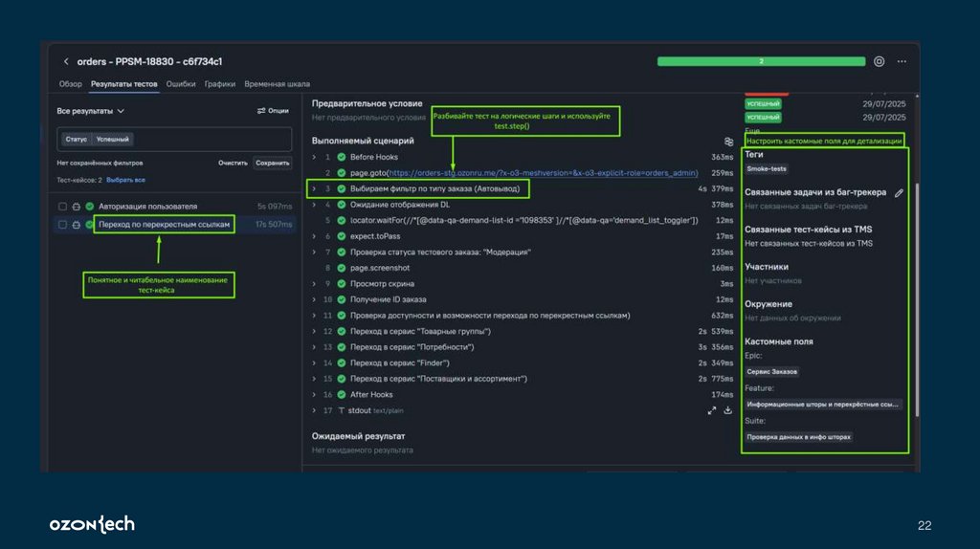This screenshot has height=549, width=980.
Task: Expand step 1 "Before Hooks"
Action: point(314,157)
